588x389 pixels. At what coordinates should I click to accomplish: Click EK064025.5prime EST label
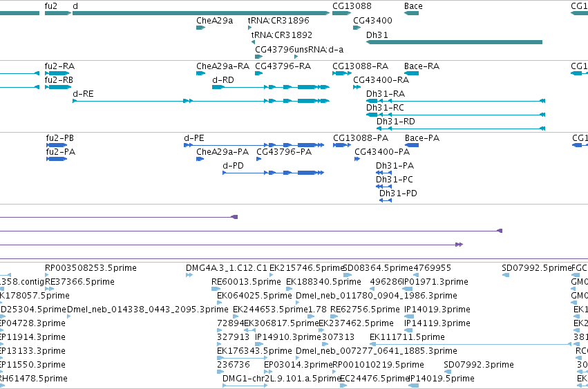click(254, 296)
